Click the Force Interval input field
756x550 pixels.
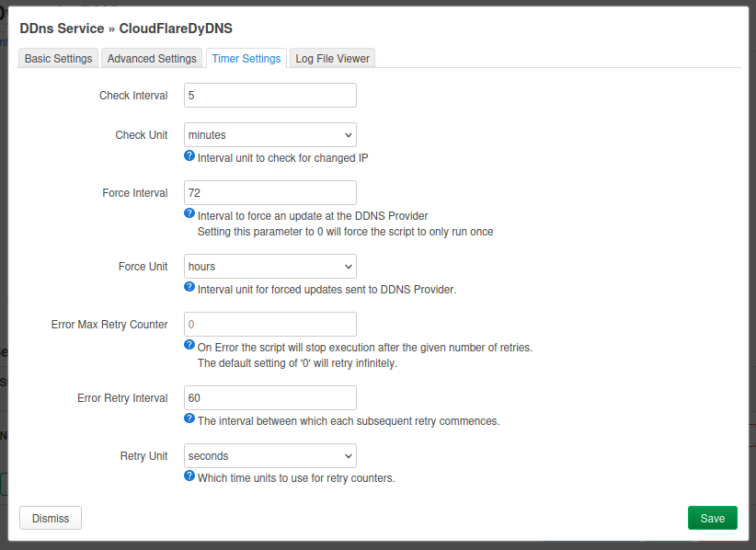coord(269,192)
